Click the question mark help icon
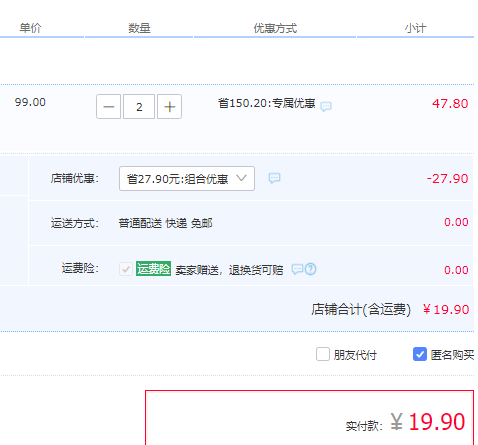The height and width of the screenshot is (445, 478). 310,269
